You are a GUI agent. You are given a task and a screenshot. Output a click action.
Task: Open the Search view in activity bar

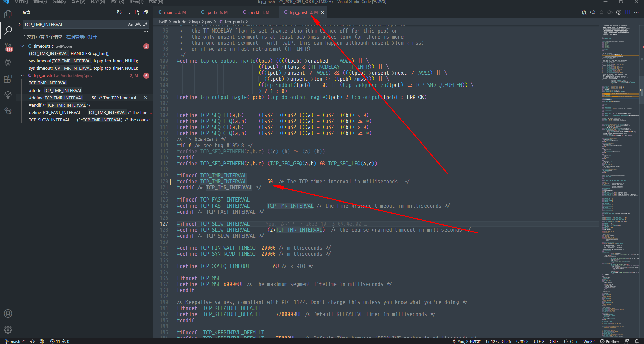pyautogui.click(x=8, y=31)
